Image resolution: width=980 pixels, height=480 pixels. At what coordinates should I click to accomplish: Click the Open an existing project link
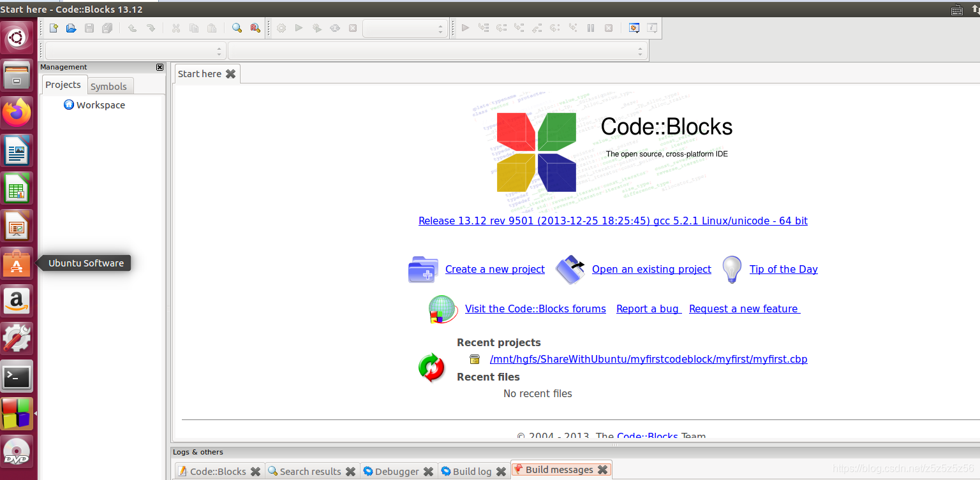651,269
